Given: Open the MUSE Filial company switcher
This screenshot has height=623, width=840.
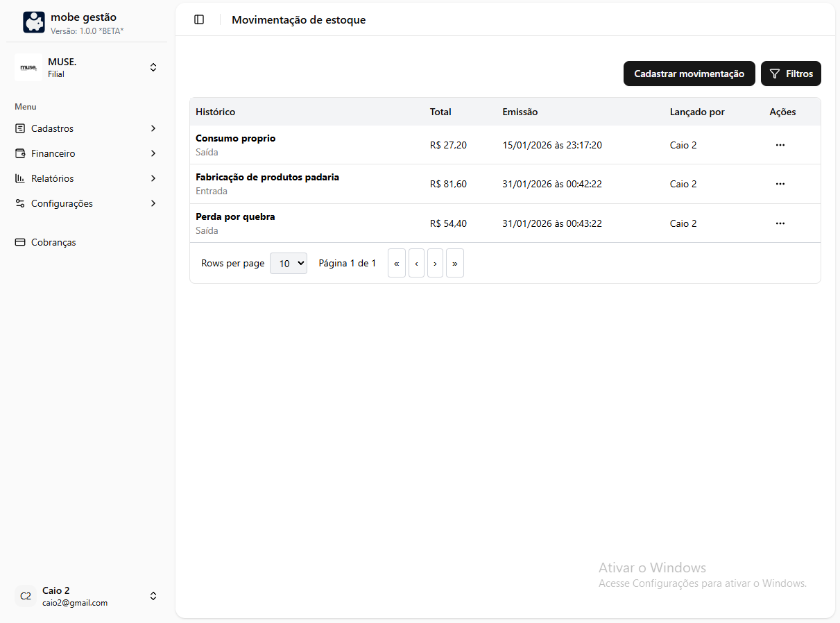Looking at the screenshot, I should coord(153,67).
